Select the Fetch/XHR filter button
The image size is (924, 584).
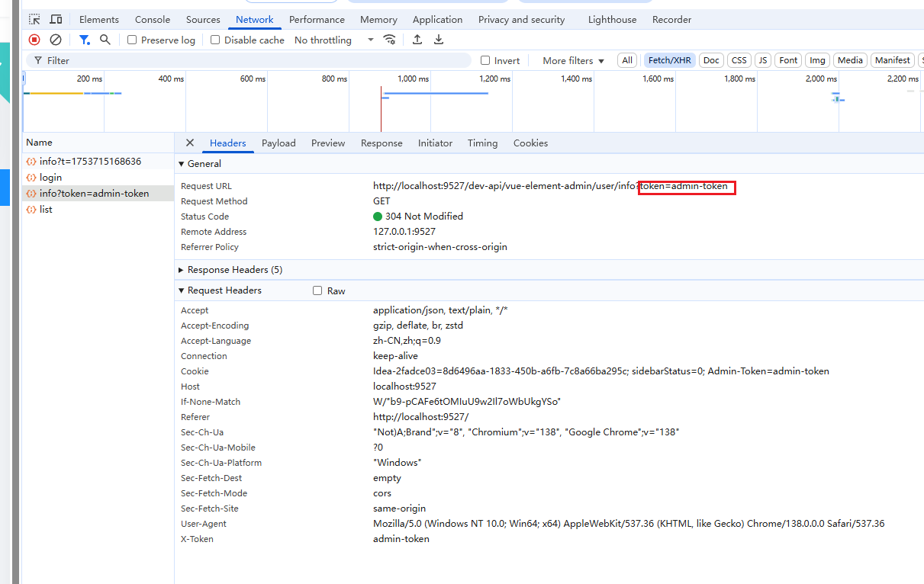pyautogui.click(x=668, y=59)
